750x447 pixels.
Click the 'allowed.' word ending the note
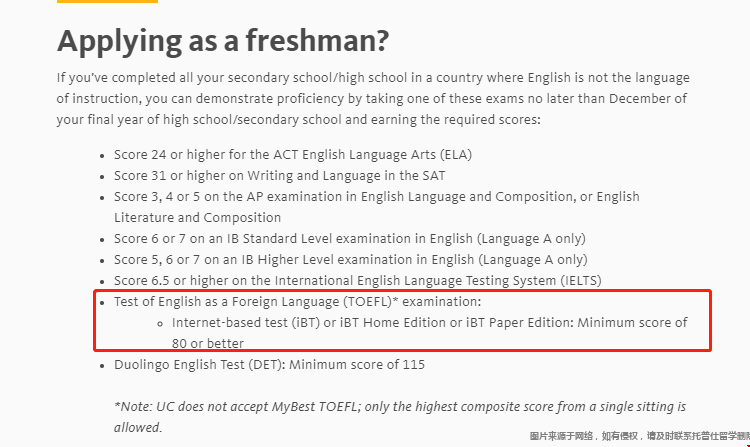coord(138,427)
